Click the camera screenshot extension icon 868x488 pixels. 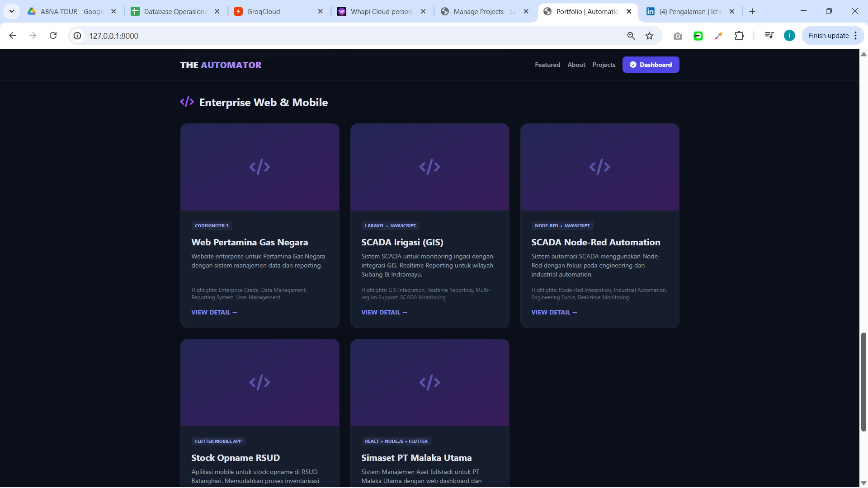677,36
